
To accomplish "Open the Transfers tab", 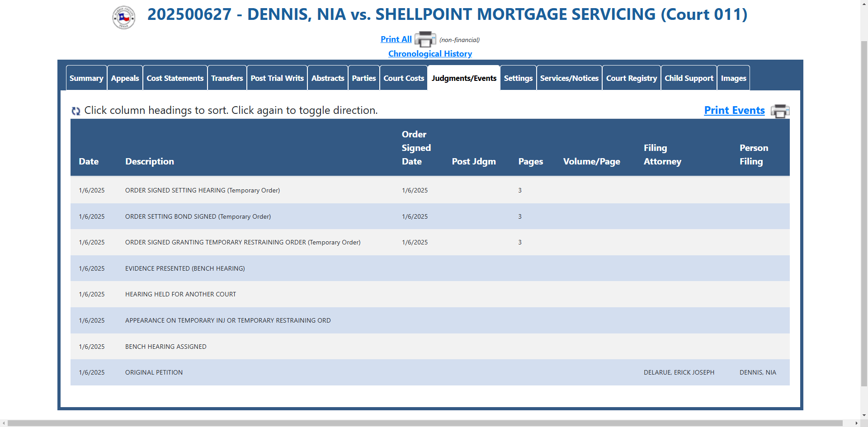I will (227, 78).
